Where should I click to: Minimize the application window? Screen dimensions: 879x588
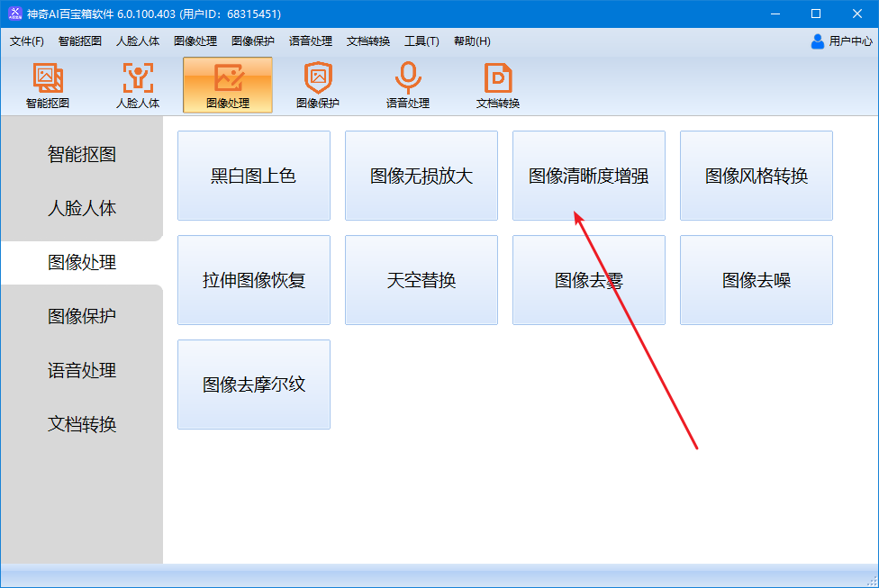775,14
